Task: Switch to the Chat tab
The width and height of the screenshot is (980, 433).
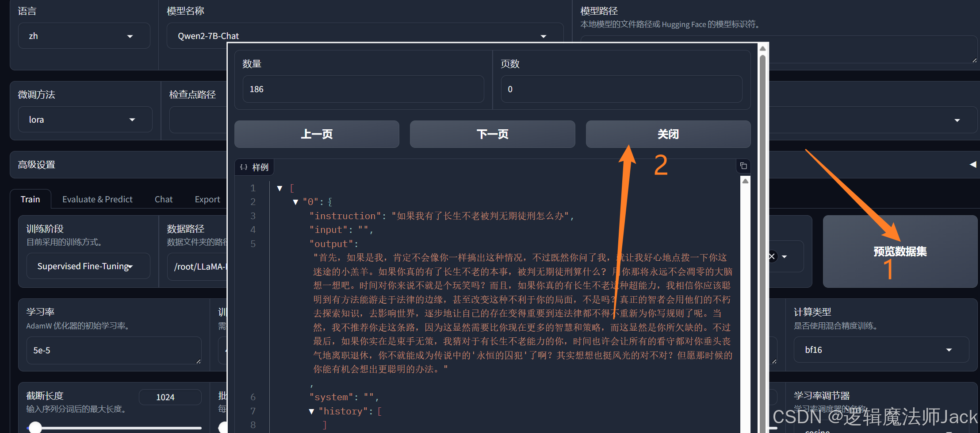Action: coord(164,199)
